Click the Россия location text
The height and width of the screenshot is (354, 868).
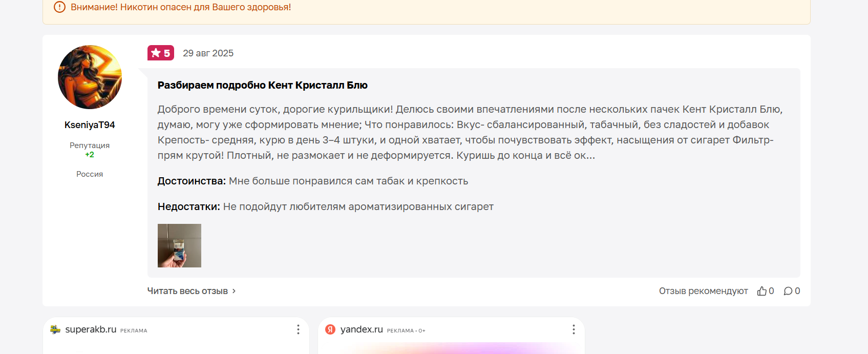[x=90, y=174]
